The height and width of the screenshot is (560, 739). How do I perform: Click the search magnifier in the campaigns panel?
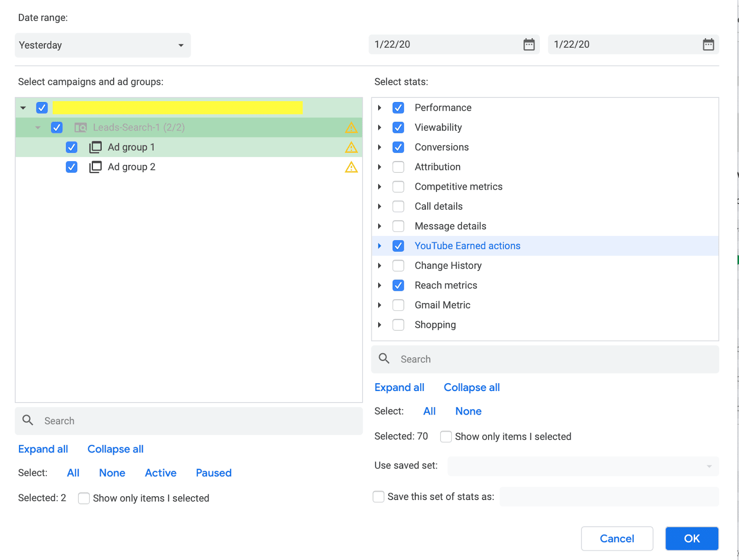pyautogui.click(x=28, y=421)
